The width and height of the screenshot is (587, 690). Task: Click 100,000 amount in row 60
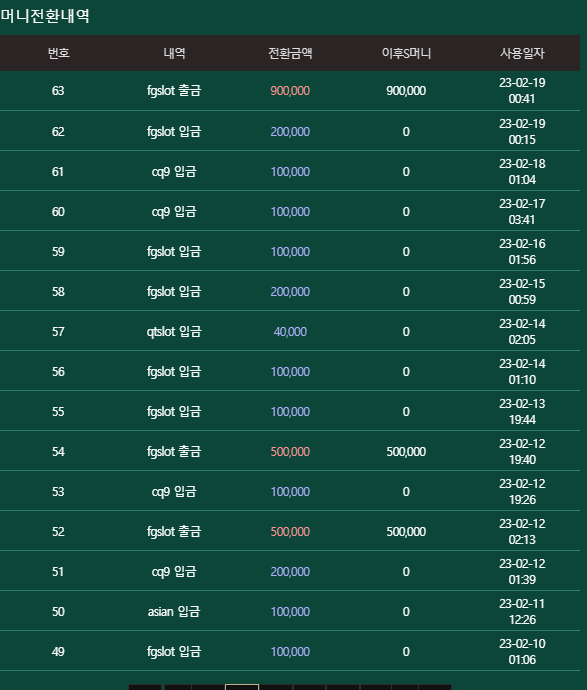click(290, 212)
